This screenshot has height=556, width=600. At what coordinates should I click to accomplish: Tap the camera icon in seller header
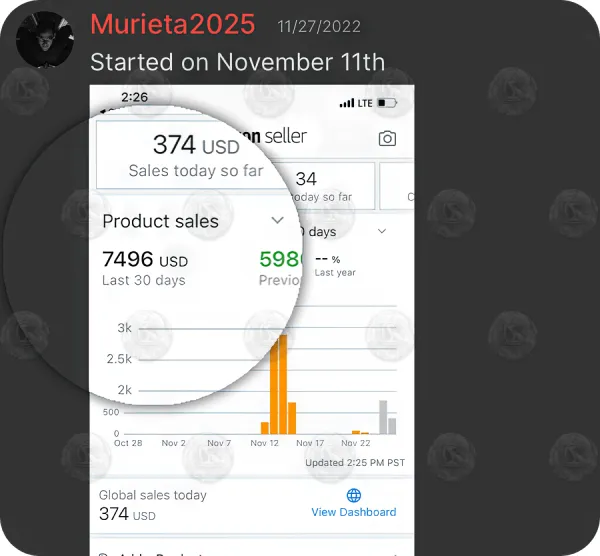(x=387, y=139)
